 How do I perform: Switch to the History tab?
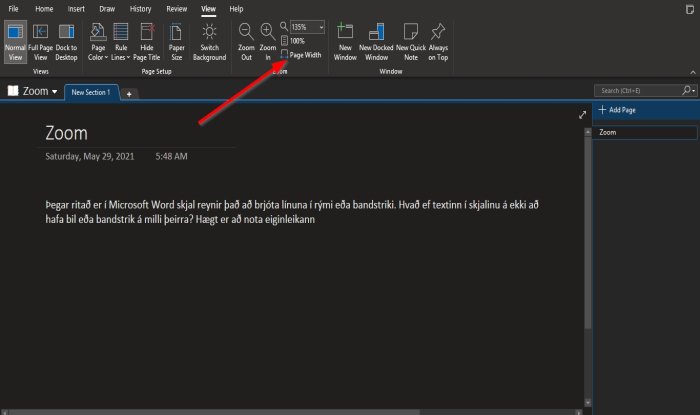140,9
